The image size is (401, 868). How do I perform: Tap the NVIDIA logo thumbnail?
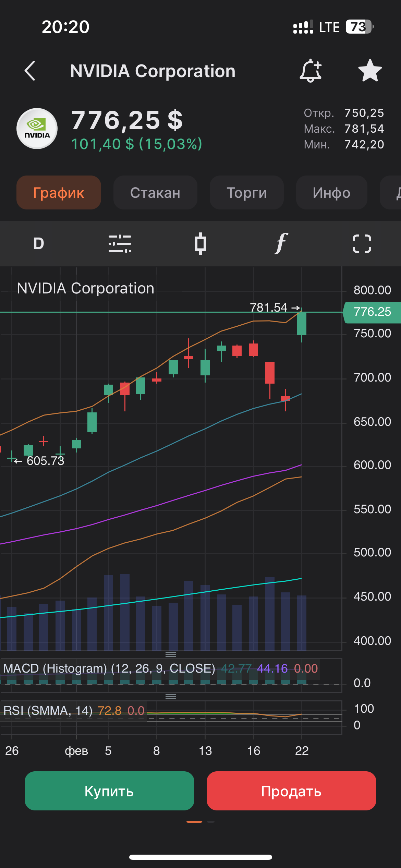[x=37, y=129]
